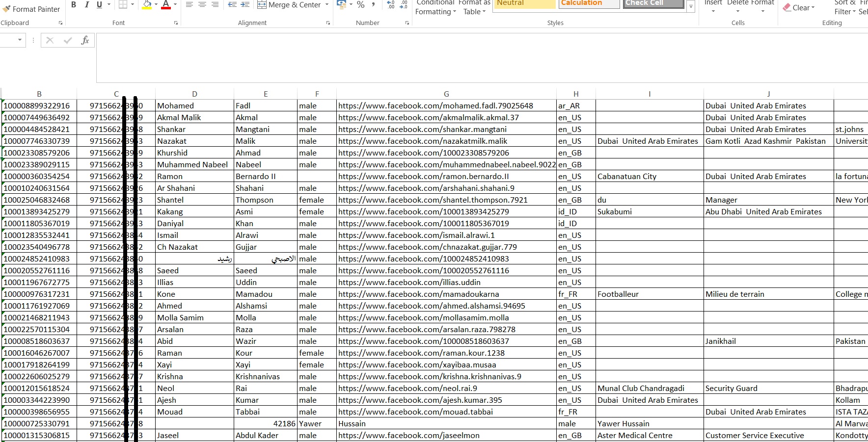Open the Font dialog launcher
Image resolution: width=868 pixels, height=442 pixels.
coord(176,23)
